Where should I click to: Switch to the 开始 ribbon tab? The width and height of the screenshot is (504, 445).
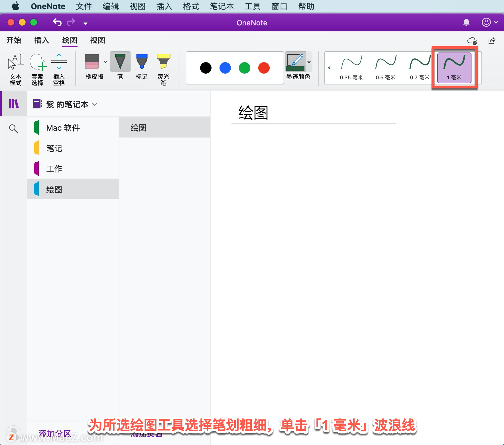point(14,40)
